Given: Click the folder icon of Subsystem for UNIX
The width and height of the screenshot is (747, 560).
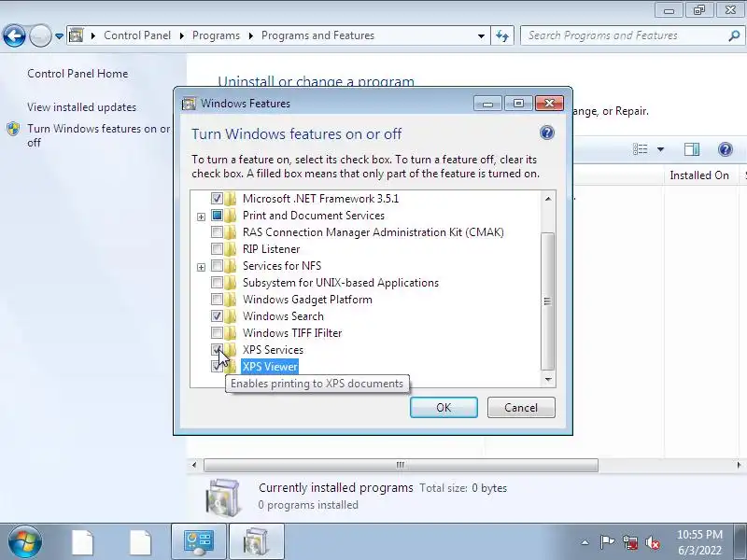Looking at the screenshot, I should 231,283.
